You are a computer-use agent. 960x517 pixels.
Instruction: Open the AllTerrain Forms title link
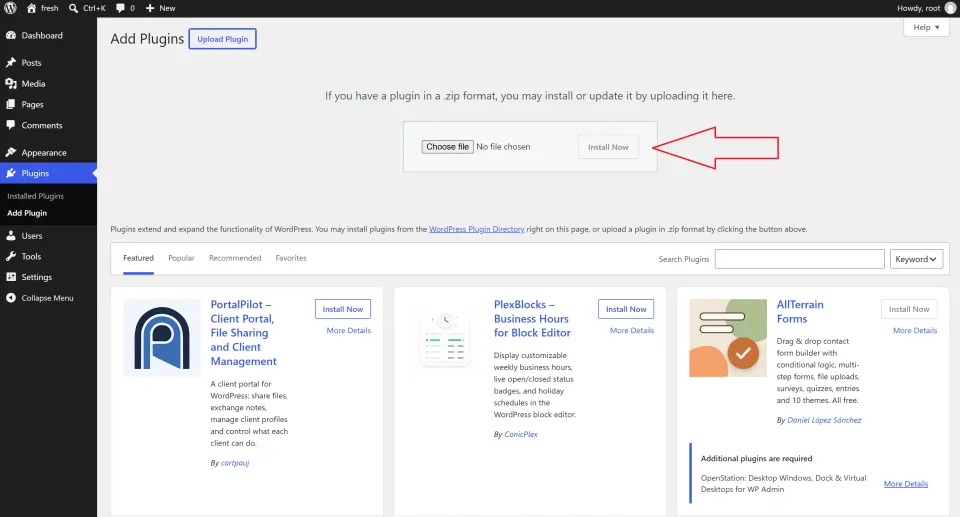800,311
